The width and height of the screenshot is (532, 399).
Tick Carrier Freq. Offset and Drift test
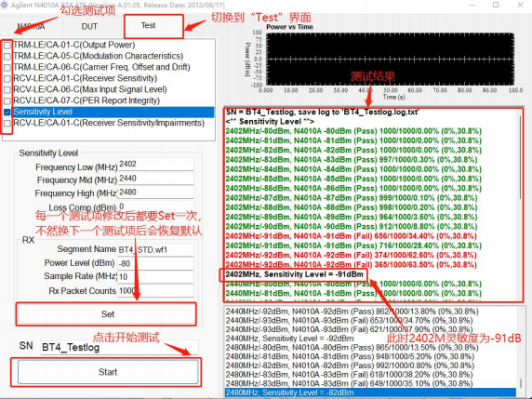[x=7, y=68]
